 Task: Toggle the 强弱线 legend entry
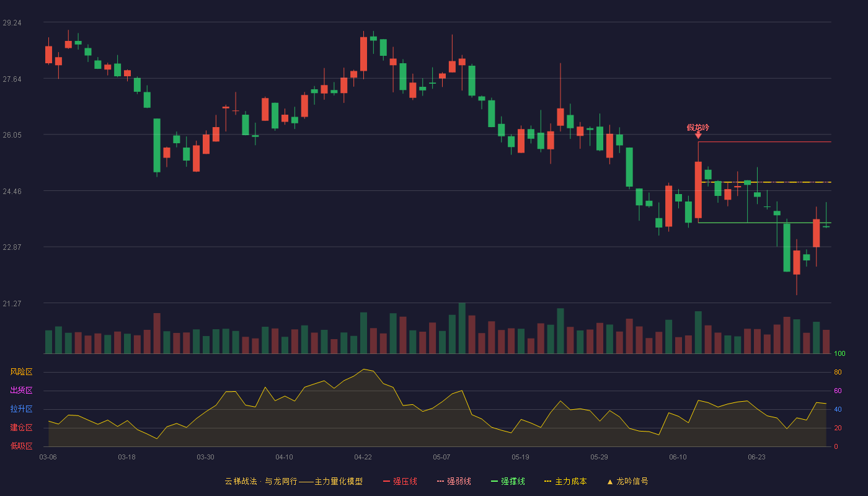point(454,481)
